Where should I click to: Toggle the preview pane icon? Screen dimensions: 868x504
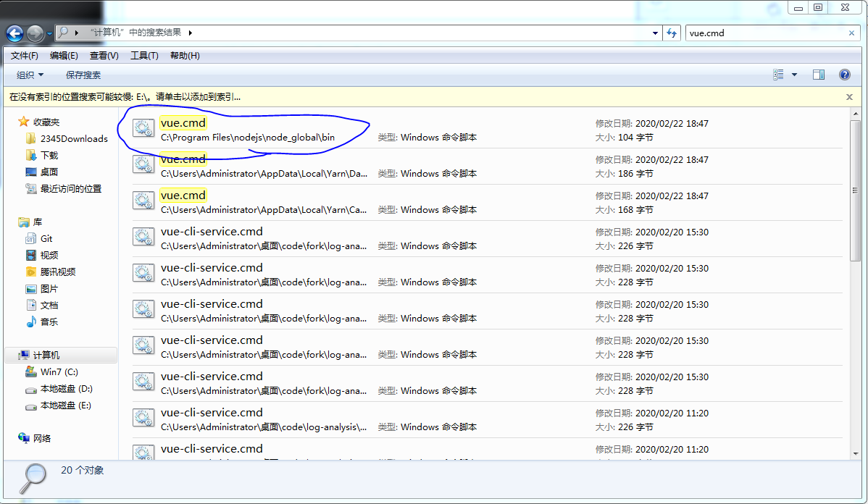click(819, 75)
